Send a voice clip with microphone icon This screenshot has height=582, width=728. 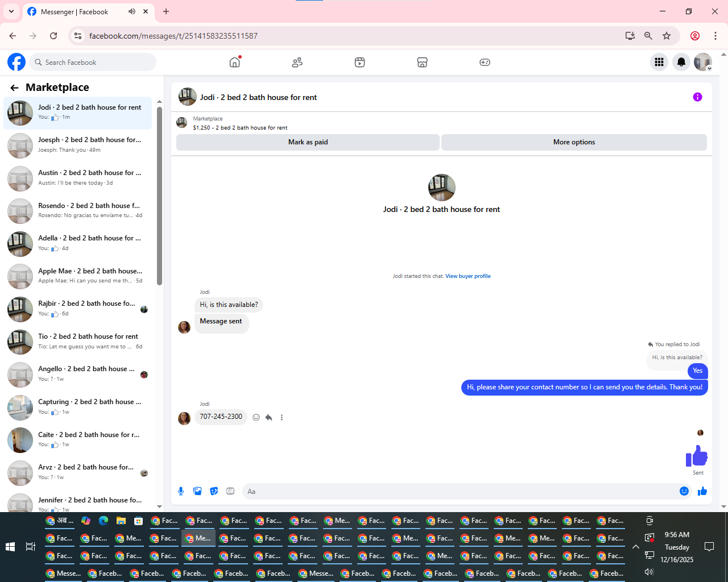[181, 491]
